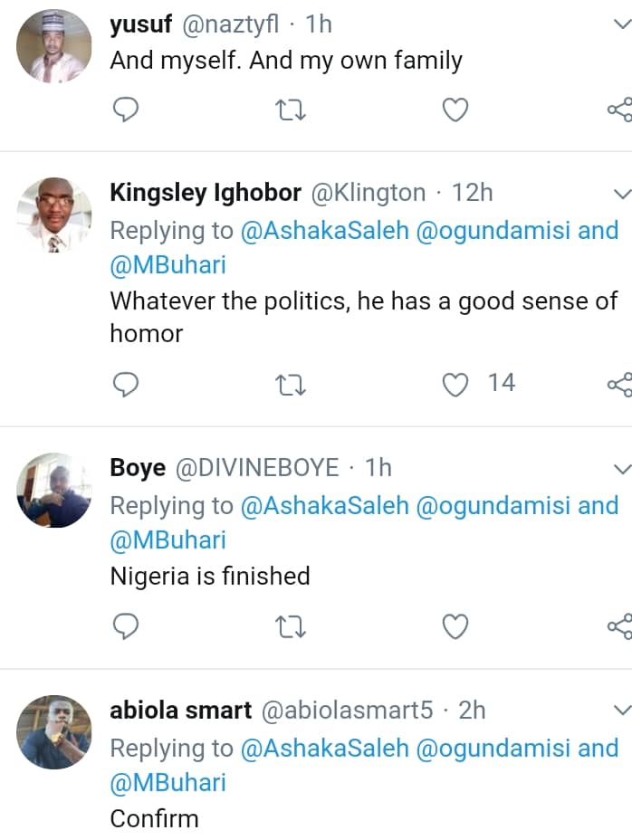Screen dimensions: 632x840
Task: Open the @MBuhari mention in Kingsley's reply
Action: [168, 265]
